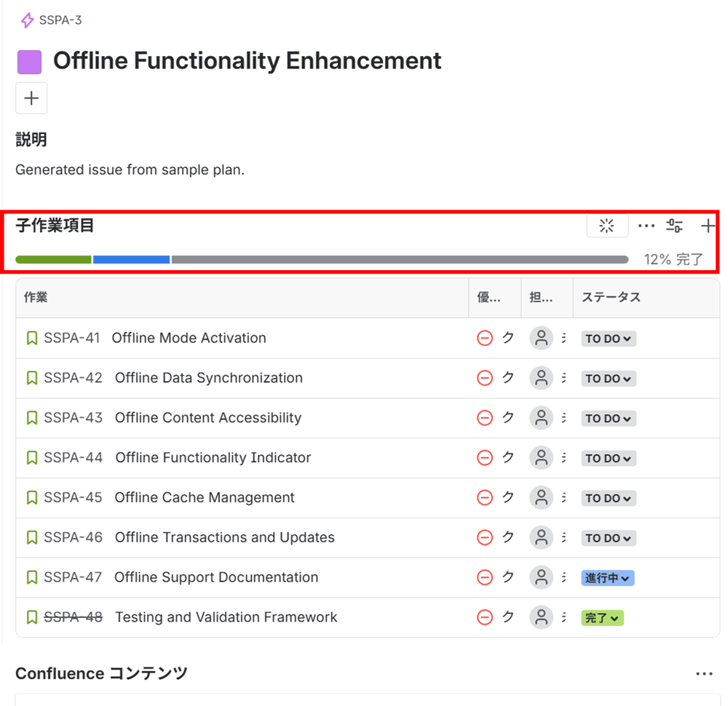Click the assignee avatar on SSPA-43

[x=541, y=418]
